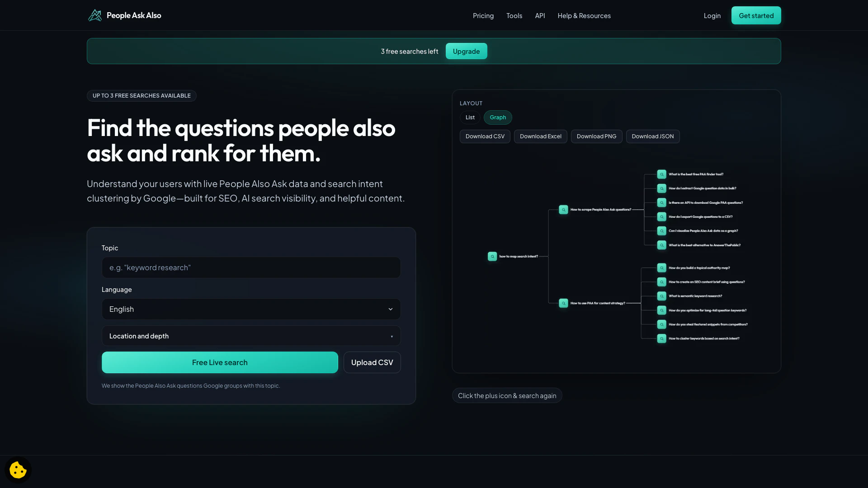868x488 pixels.
Task: Click the People Ask Also logo icon
Action: pos(95,15)
